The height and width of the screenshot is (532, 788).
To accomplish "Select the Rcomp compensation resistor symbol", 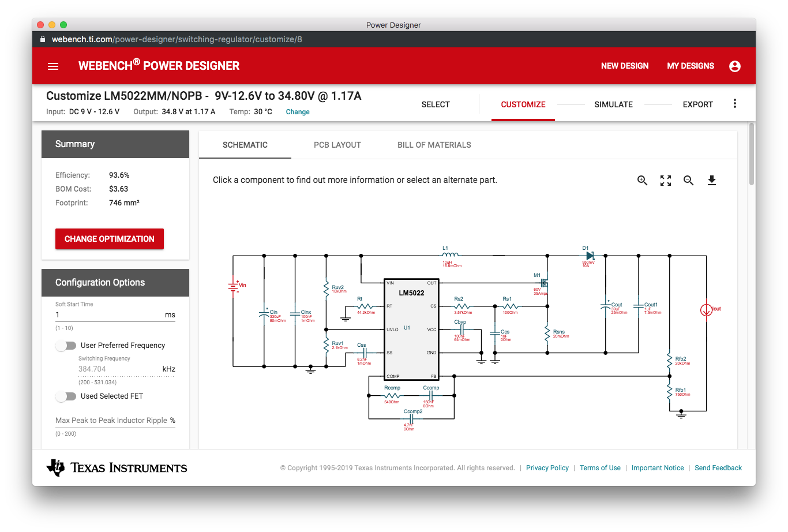I will pyautogui.click(x=392, y=396).
